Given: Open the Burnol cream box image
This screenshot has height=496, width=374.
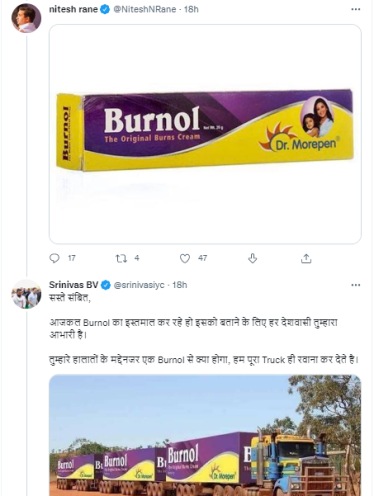Looking at the screenshot, I should pos(205,134).
